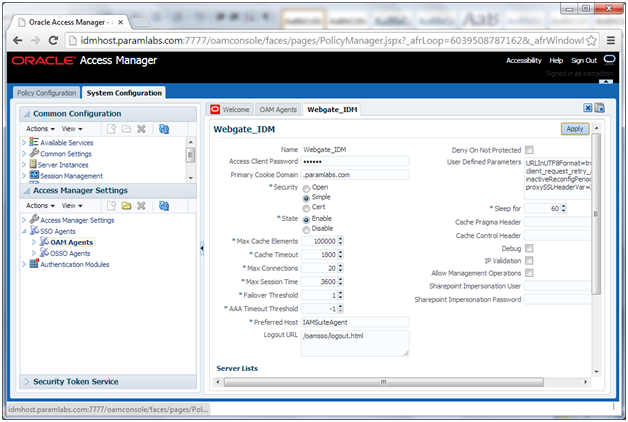Open the Chrome hamburger menu
Screen dimensions: 628x422
611,40
